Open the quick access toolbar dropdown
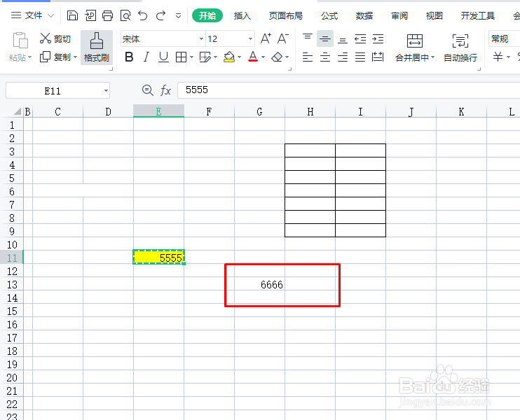 (x=179, y=15)
